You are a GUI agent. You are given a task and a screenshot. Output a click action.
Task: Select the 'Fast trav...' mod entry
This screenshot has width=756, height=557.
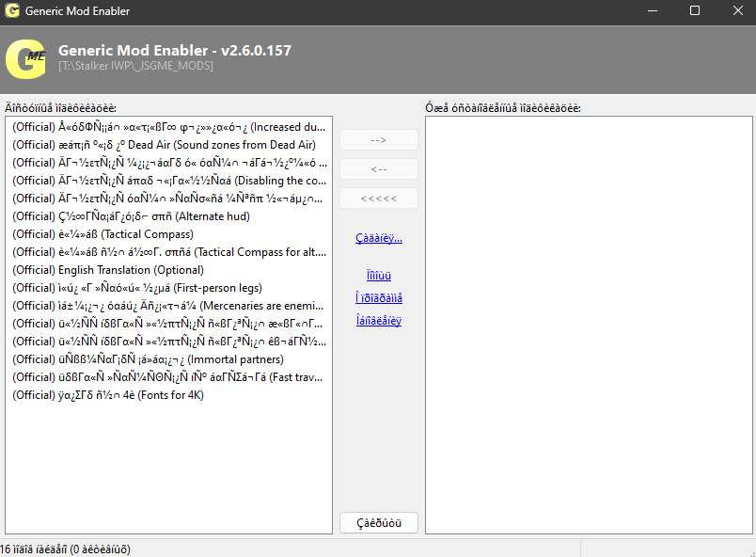168,377
